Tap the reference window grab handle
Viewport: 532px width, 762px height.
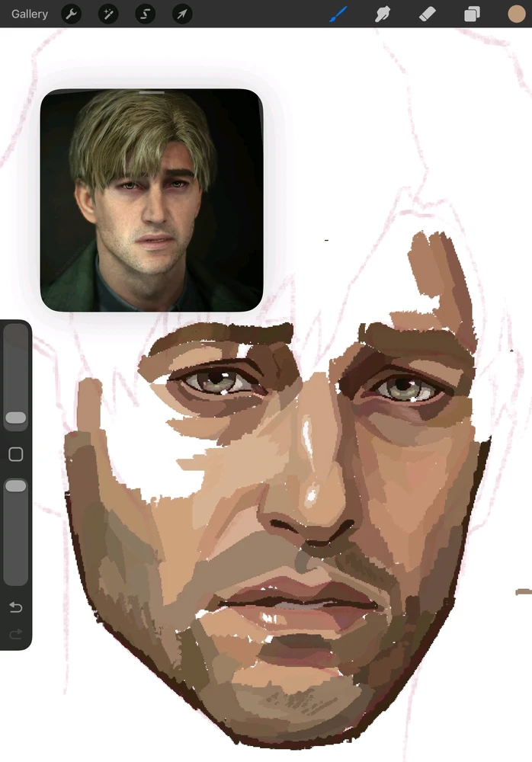[x=152, y=92]
